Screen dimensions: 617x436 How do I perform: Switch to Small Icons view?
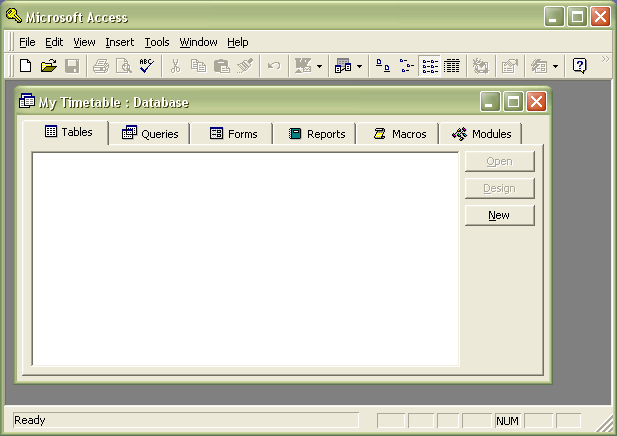click(x=406, y=66)
